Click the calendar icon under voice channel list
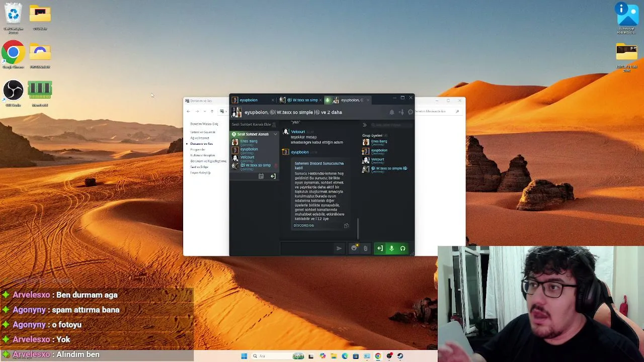 (261, 176)
